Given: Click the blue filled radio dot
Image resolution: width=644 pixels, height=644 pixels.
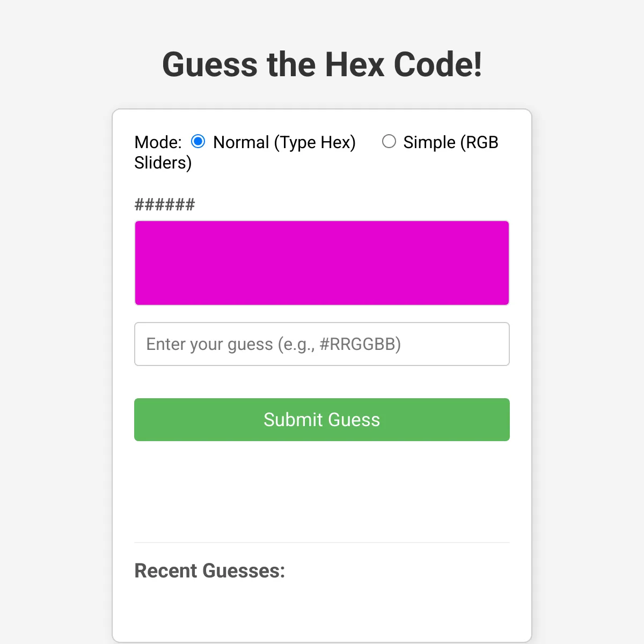Looking at the screenshot, I should tap(198, 141).
